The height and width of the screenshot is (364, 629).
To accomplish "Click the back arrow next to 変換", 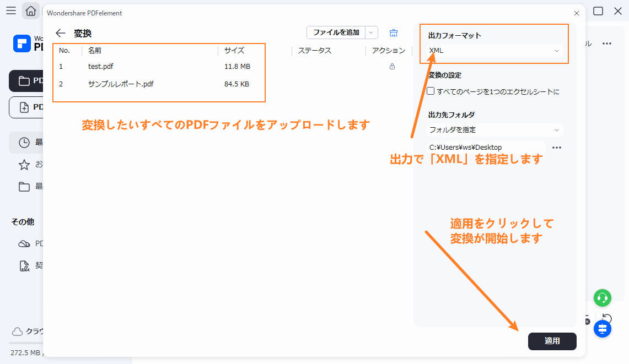I will [x=60, y=32].
